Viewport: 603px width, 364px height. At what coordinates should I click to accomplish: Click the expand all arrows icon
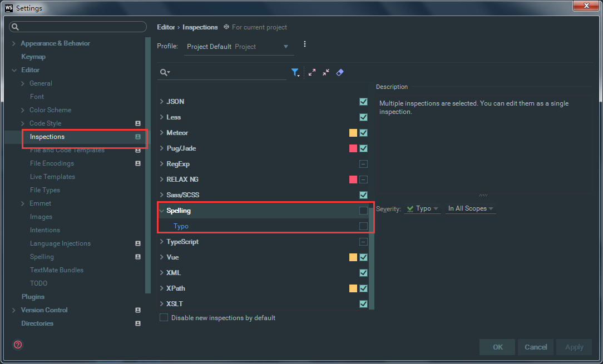[x=312, y=72]
